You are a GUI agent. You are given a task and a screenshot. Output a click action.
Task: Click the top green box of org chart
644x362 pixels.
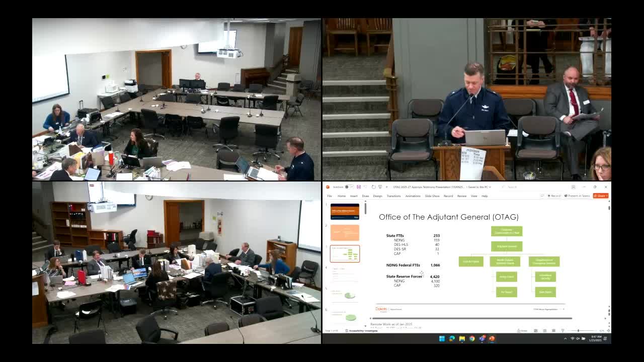tap(507, 231)
